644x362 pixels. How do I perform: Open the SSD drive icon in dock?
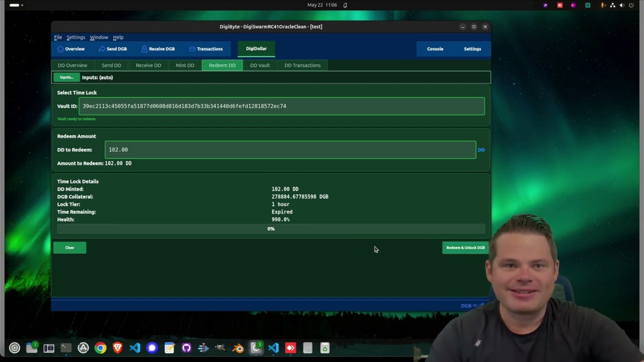point(308,348)
